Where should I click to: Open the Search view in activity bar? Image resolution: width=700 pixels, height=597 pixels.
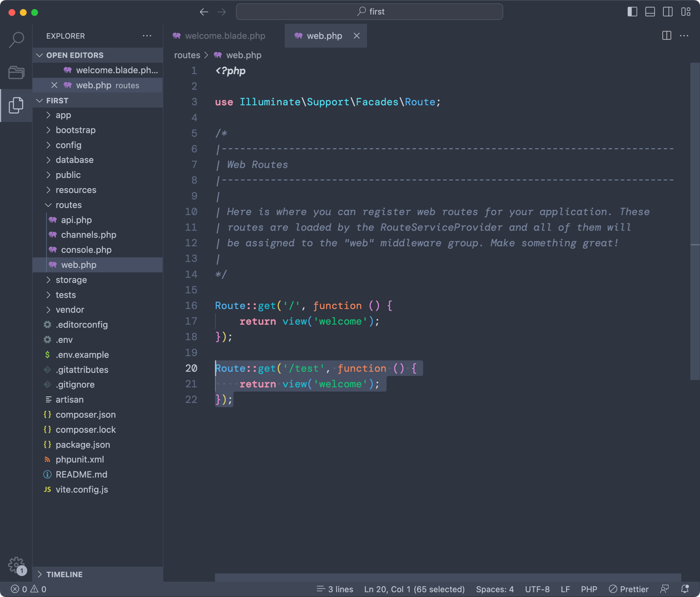coord(17,39)
